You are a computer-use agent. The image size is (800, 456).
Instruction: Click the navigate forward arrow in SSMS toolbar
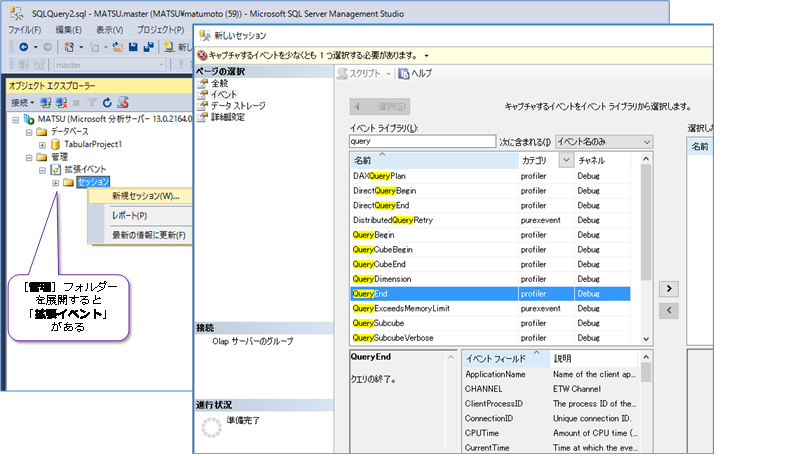click(x=47, y=47)
